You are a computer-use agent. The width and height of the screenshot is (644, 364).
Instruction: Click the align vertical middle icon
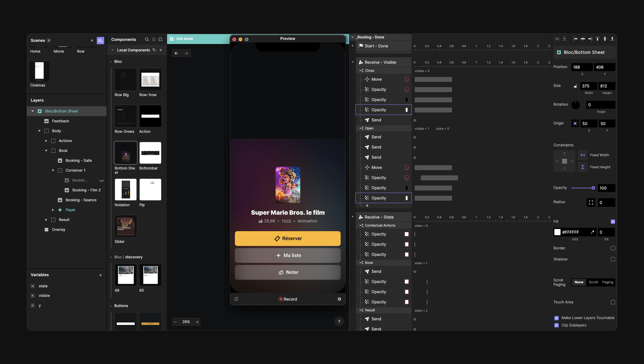[605, 39]
